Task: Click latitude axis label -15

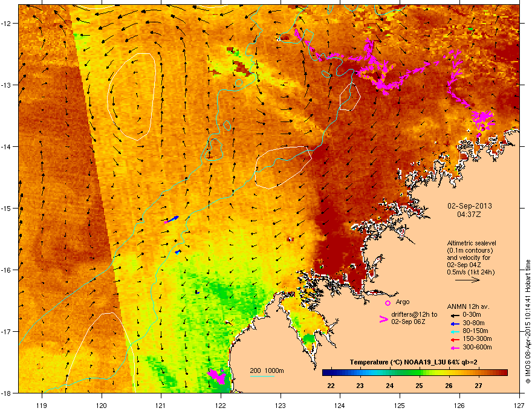Action: click(6, 208)
